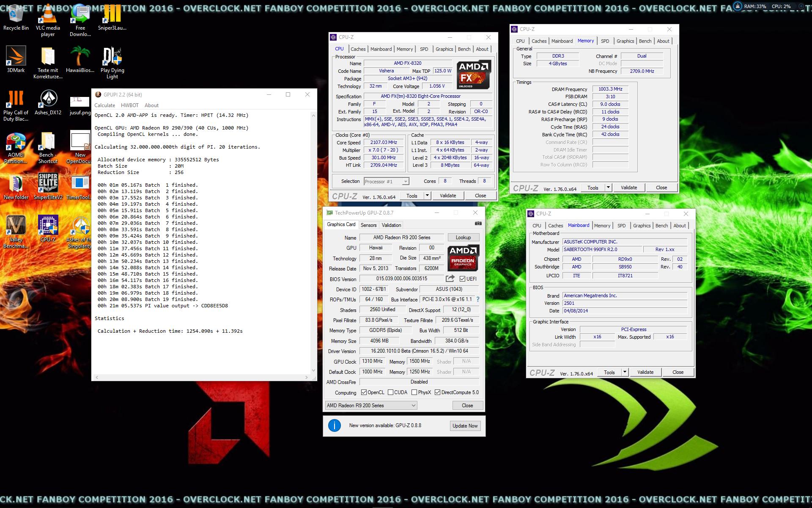
Task: Toggle the UEFI checkbox in GPU-Z
Action: click(x=462, y=279)
